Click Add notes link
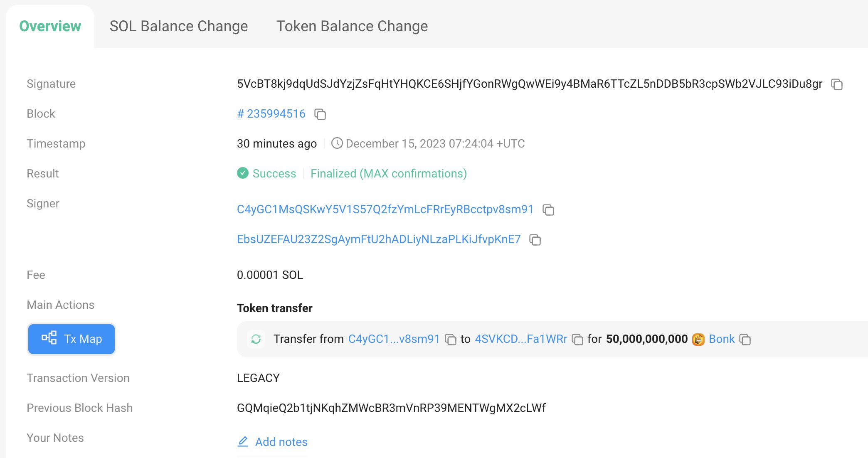This screenshot has height=458, width=868. tap(281, 442)
